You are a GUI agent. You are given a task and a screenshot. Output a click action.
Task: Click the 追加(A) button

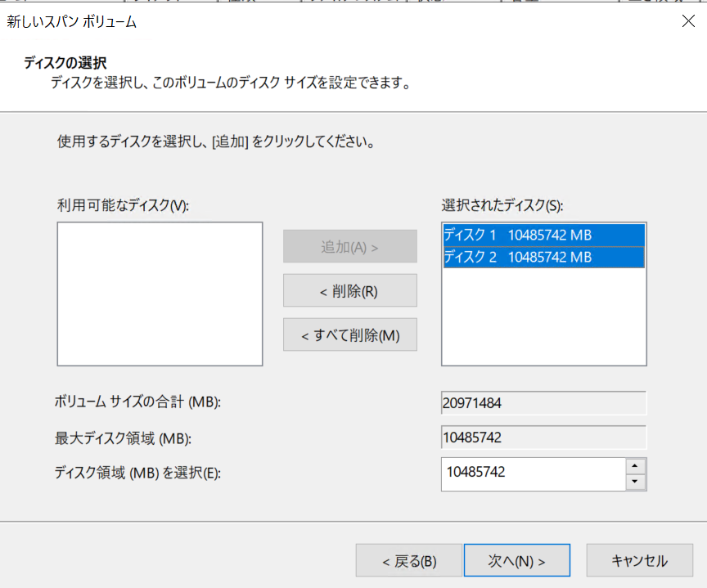coord(349,246)
